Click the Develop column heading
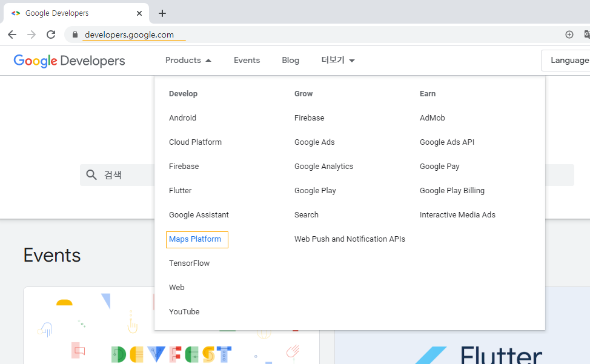The image size is (590, 364). pyautogui.click(x=184, y=94)
